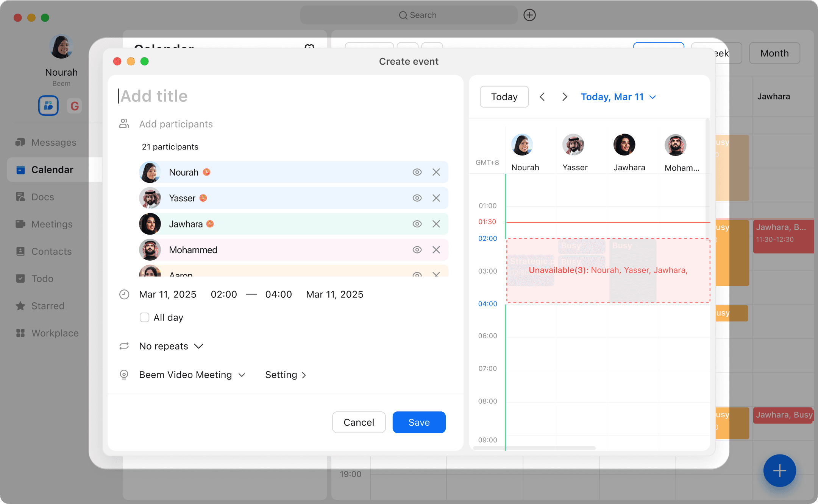The width and height of the screenshot is (818, 504).
Task: Open the Today, Mar 11 date picker
Action: pyautogui.click(x=618, y=97)
